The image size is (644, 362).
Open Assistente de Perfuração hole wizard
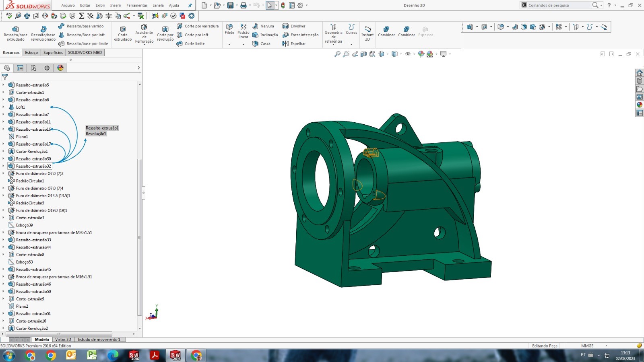(144, 34)
